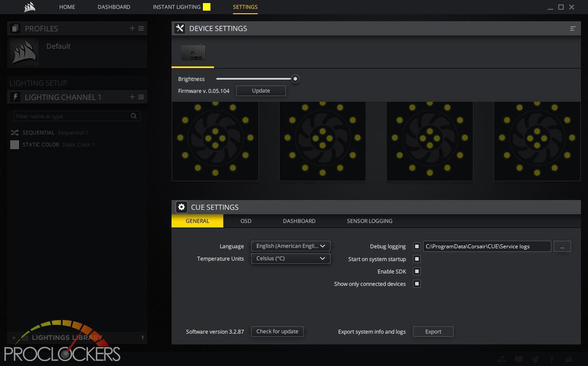Open the Corsair website sails icon at bottom
This screenshot has width=588, height=366.
tap(569, 359)
